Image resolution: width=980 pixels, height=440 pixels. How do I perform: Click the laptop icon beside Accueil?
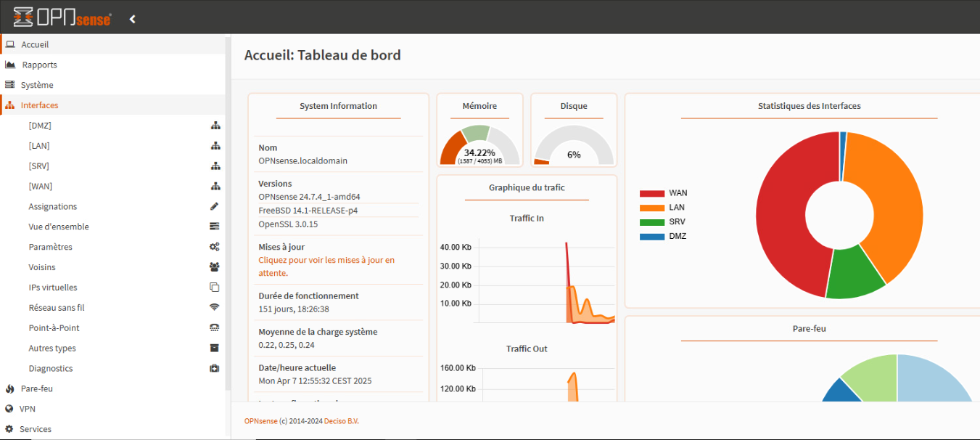coord(10,44)
